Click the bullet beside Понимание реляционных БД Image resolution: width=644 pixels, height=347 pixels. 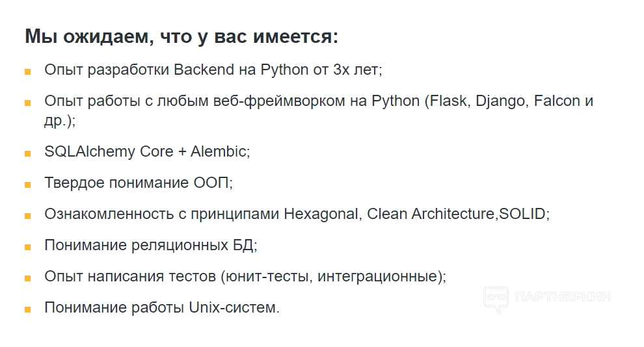click(x=28, y=247)
